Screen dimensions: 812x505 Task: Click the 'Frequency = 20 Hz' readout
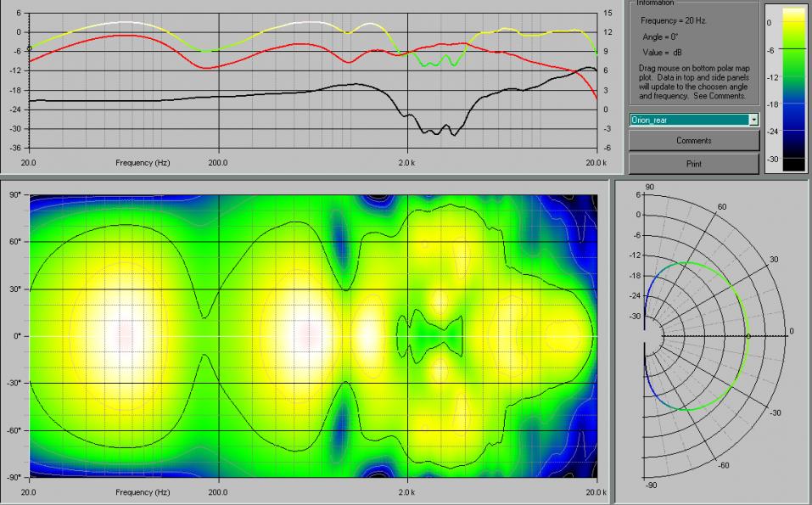click(673, 20)
